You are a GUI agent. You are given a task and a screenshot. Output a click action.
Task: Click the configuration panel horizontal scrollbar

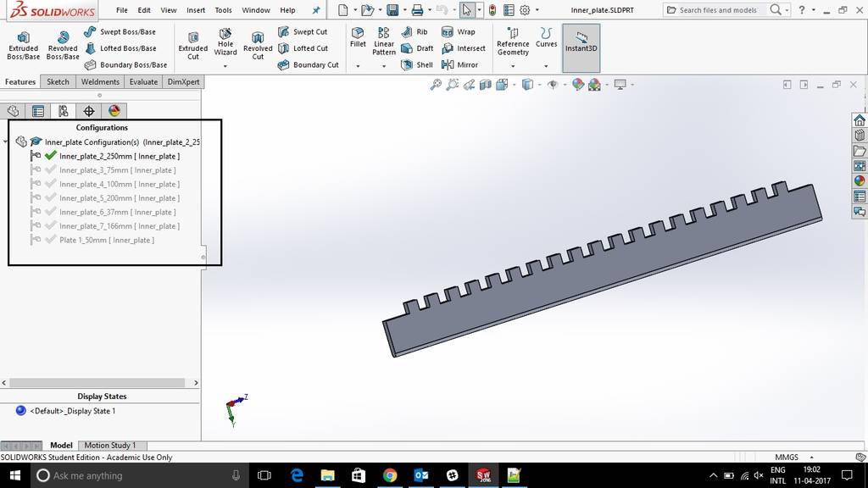(97, 383)
